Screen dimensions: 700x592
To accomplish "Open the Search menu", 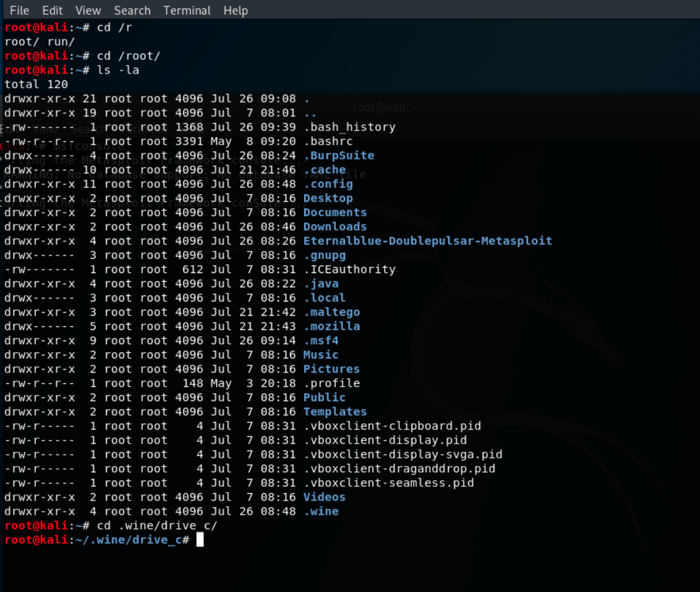I will pos(132,11).
